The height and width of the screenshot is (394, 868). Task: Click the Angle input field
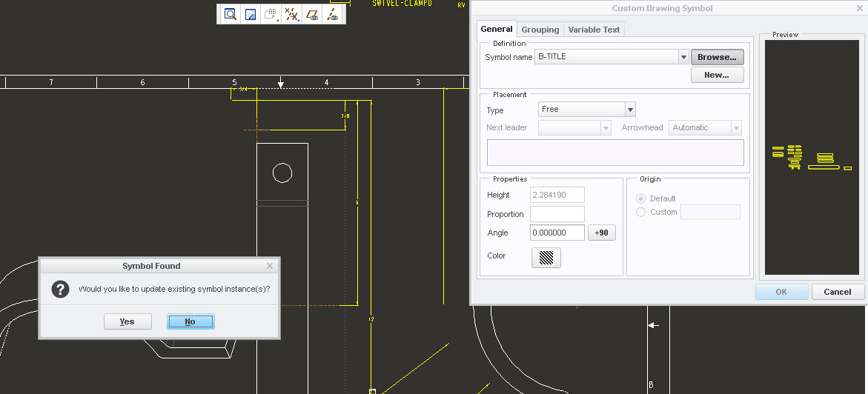557,233
